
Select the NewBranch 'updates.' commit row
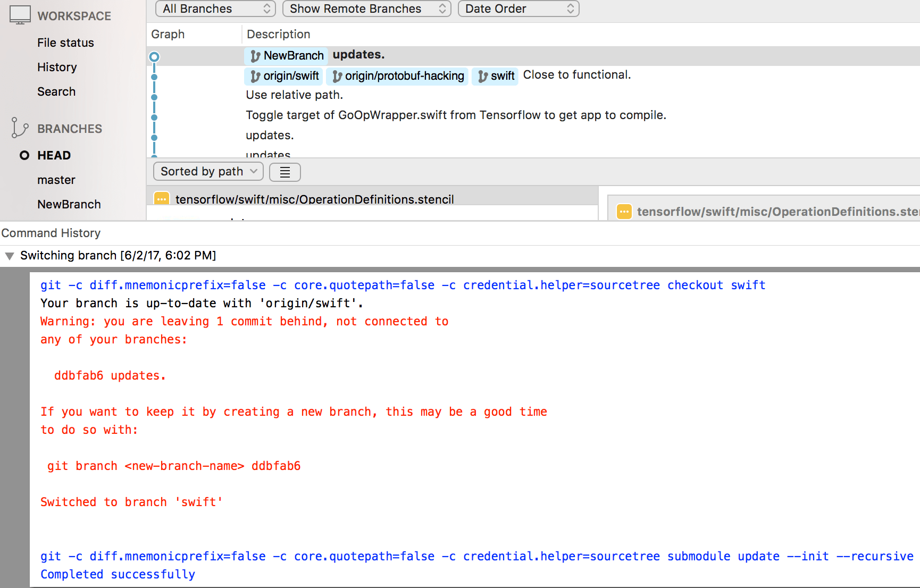(x=533, y=56)
